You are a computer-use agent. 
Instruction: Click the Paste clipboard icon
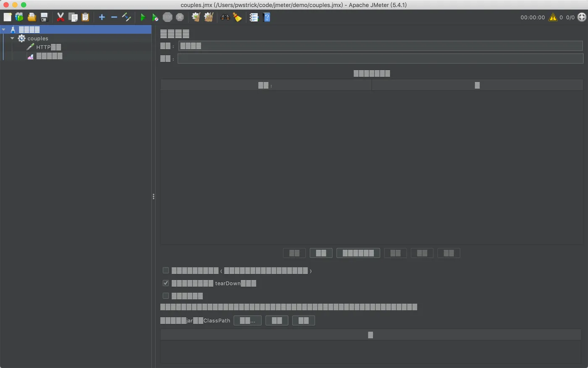(85, 17)
